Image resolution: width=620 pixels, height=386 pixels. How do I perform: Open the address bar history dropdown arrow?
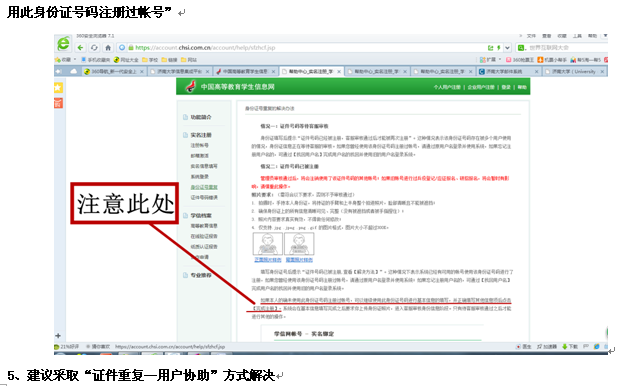click(x=507, y=48)
